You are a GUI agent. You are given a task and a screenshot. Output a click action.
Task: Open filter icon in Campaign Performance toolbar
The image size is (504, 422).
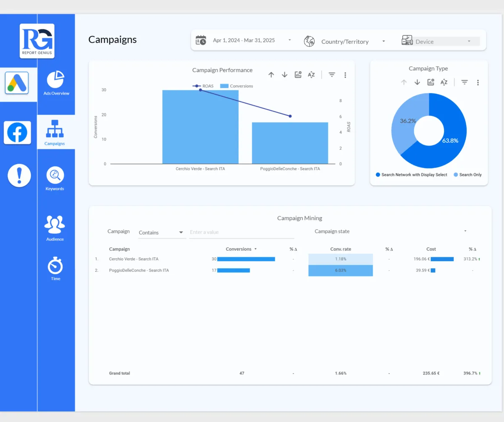(x=332, y=75)
